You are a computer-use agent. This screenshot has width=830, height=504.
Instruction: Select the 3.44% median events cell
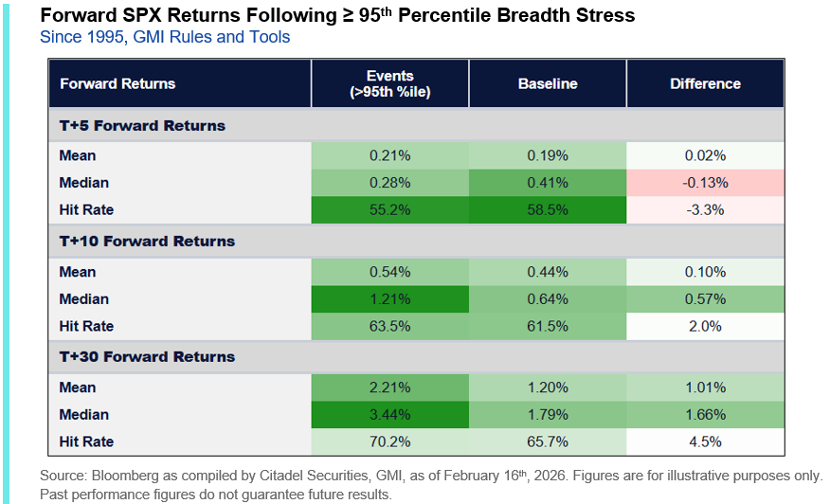coord(389,415)
